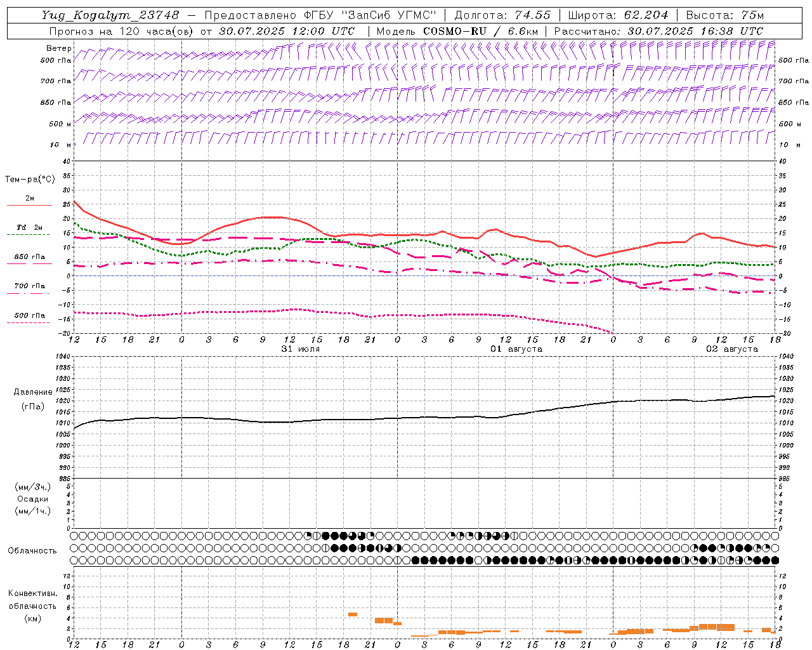Click the left '10 м' wind level label
This screenshot has width=812, height=650.
click(61, 145)
